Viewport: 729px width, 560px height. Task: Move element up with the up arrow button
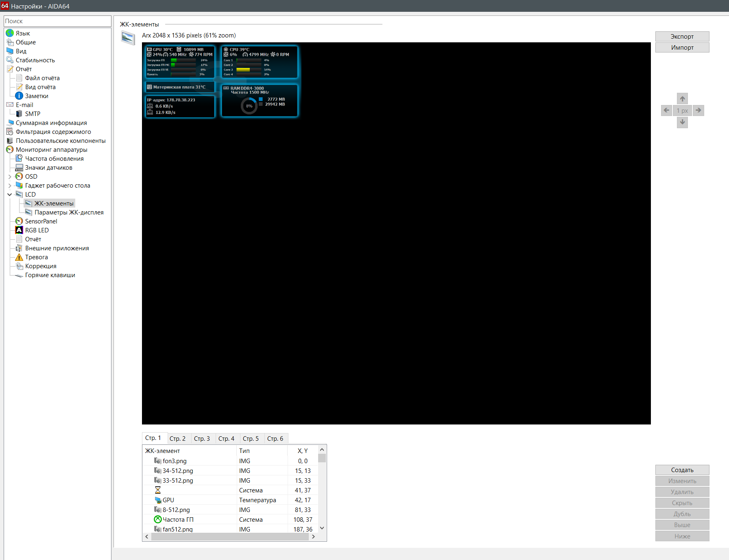click(682, 98)
